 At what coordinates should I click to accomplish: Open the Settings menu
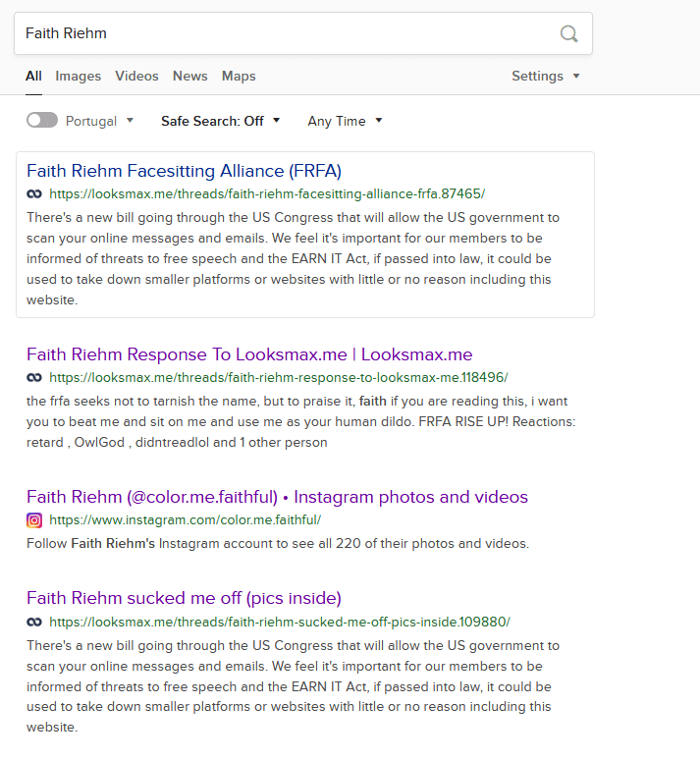click(x=546, y=76)
